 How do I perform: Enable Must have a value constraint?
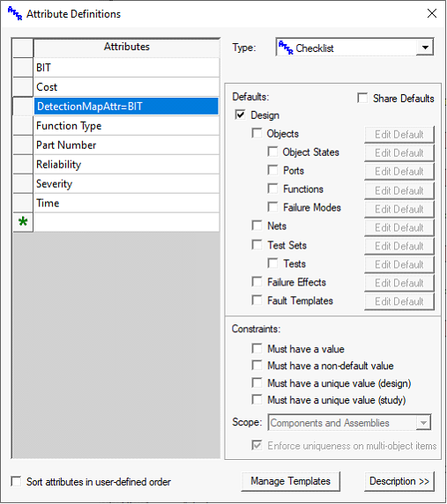[x=257, y=348]
